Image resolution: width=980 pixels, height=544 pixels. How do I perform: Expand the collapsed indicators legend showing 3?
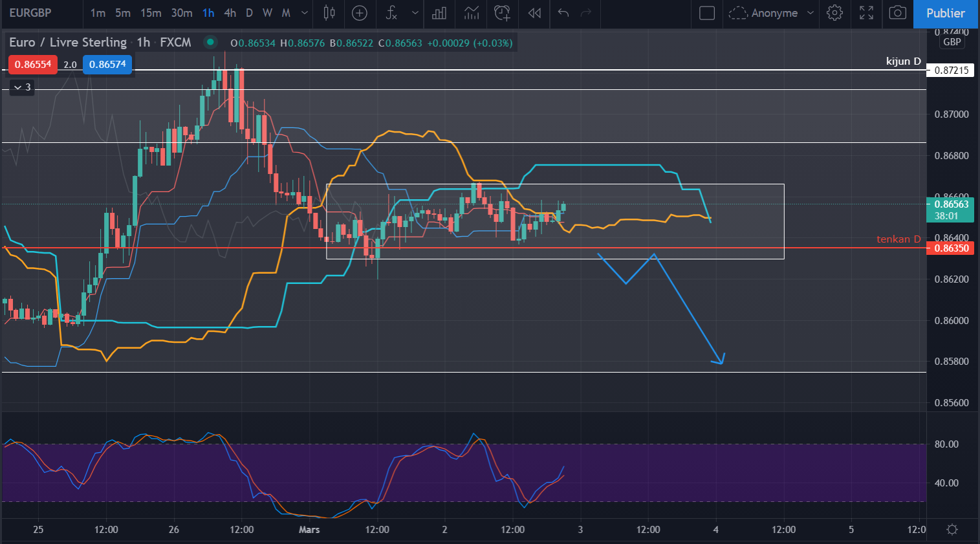[22, 87]
